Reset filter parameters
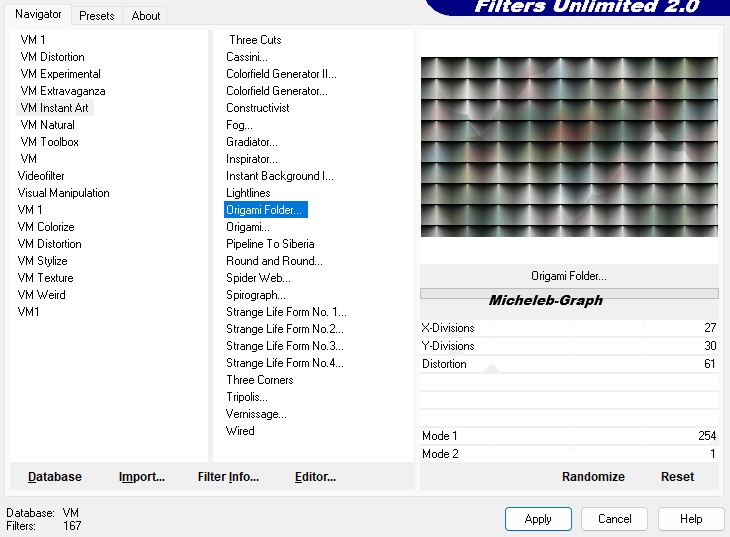The width and height of the screenshot is (730, 537). [x=677, y=477]
